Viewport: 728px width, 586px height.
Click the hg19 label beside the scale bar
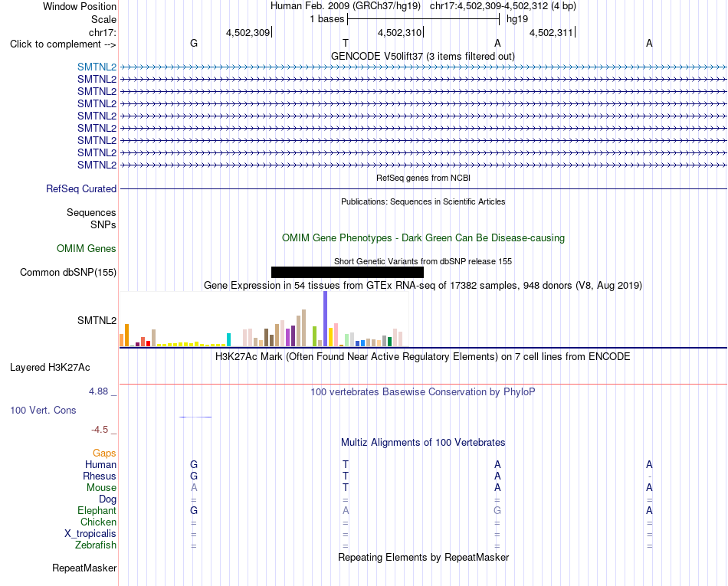point(517,19)
